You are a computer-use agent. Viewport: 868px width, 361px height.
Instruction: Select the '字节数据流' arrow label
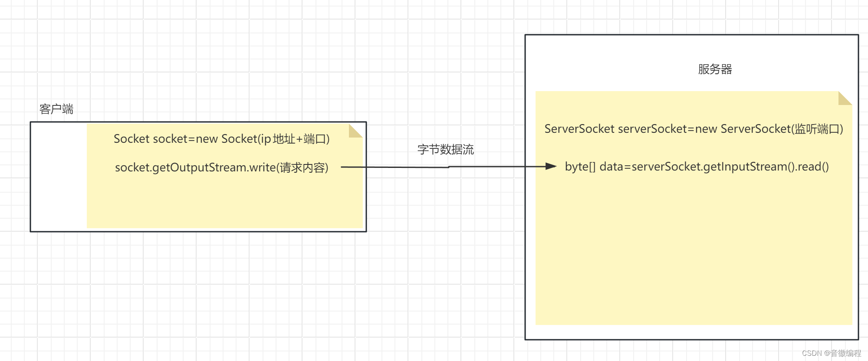(446, 150)
